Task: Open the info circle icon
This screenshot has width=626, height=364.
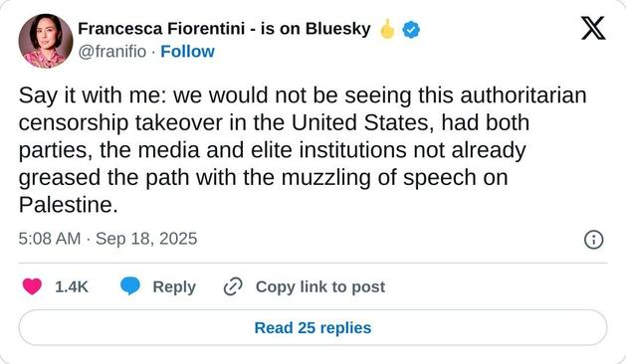Action: pyautogui.click(x=594, y=240)
